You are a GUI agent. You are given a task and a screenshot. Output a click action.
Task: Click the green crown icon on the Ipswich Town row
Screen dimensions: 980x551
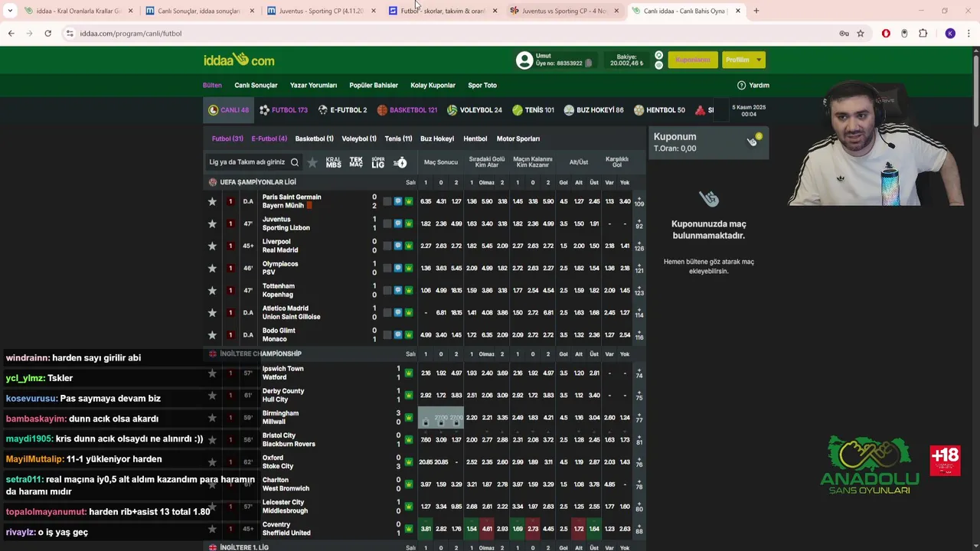[408, 373]
